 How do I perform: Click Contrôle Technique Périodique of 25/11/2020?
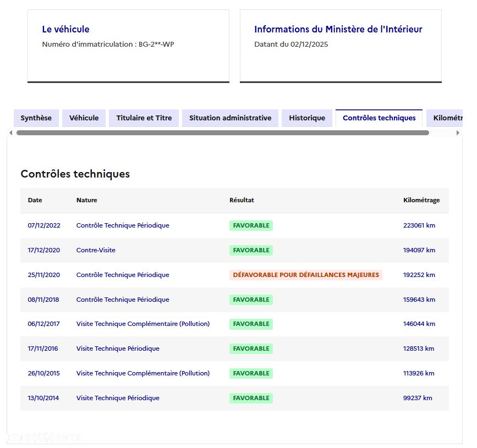[123, 275]
